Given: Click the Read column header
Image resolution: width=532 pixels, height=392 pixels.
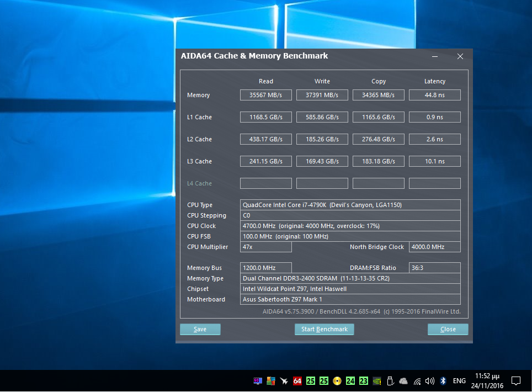Looking at the screenshot, I should tap(266, 82).
